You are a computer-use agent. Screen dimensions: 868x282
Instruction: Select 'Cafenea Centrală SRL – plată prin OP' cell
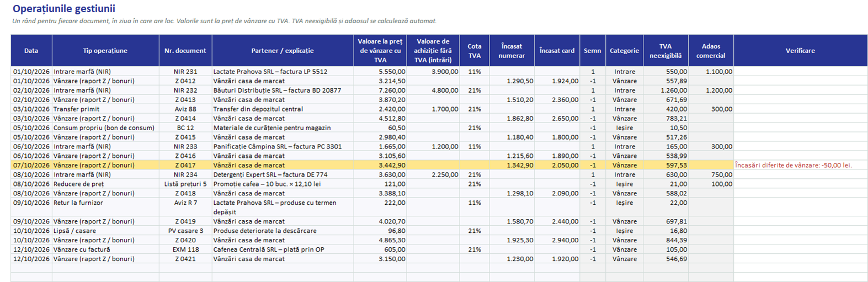283,250
